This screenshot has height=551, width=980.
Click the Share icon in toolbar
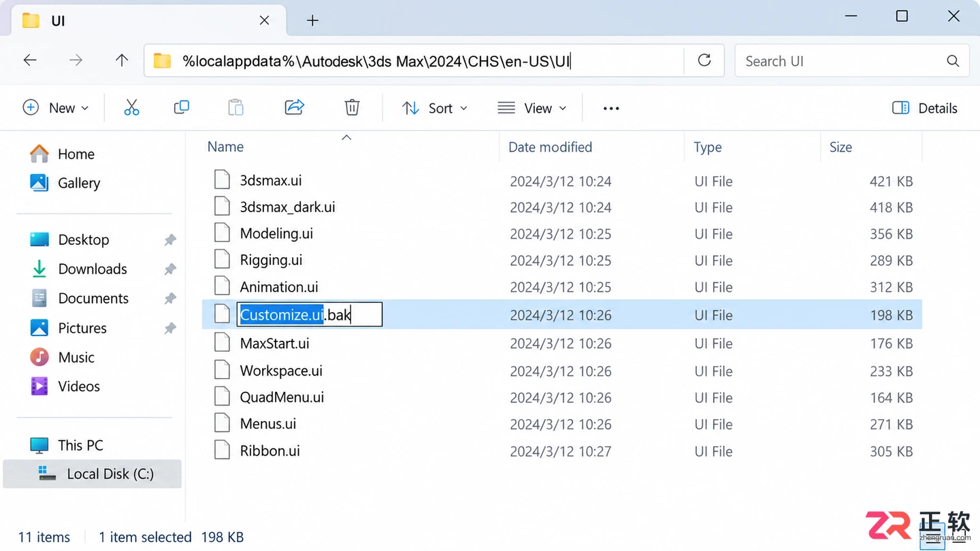pyautogui.click(x=294, y=107)
